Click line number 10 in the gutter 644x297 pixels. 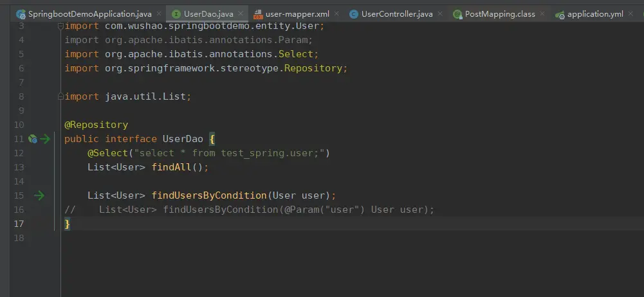coord(19,125)
